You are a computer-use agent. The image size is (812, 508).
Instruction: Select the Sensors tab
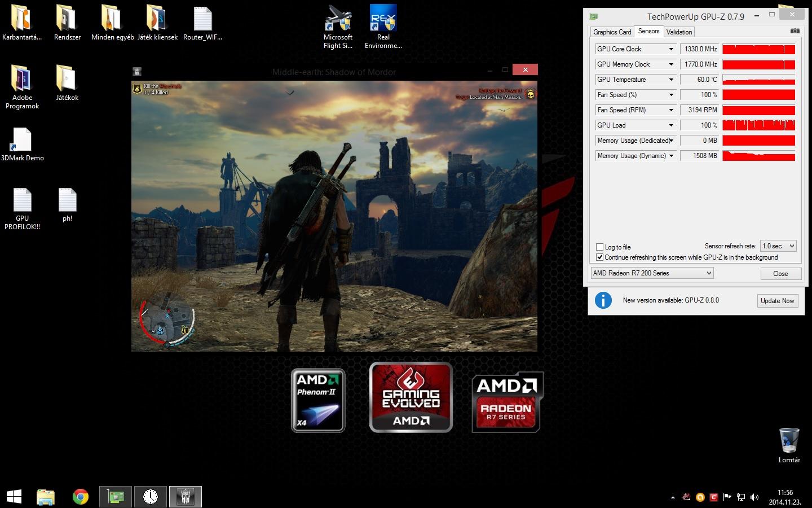click(648, 31)
